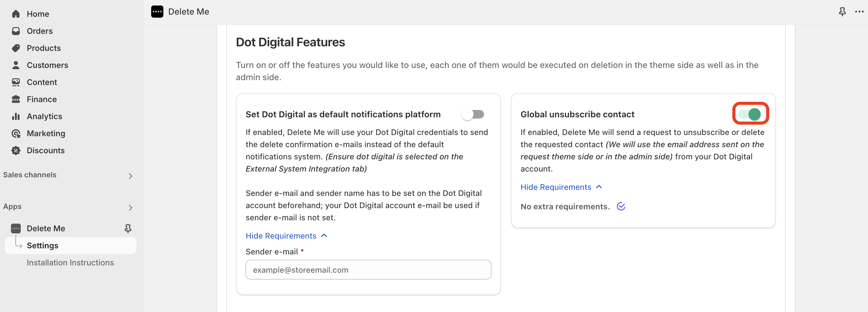The image size is (868, 312).
Task: Click the pin icon in top right header
Action: tap(842, 12)
